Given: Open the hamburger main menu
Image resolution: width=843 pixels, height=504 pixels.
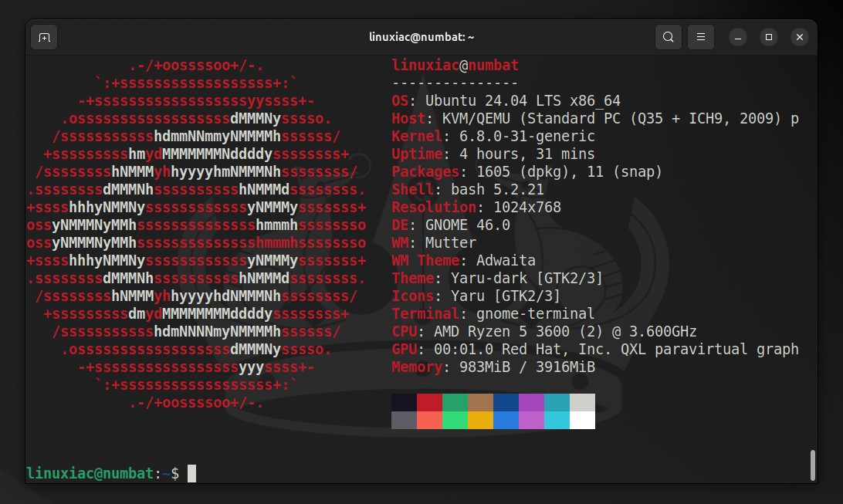Looking at the screenshot, I should click(700, 37).
